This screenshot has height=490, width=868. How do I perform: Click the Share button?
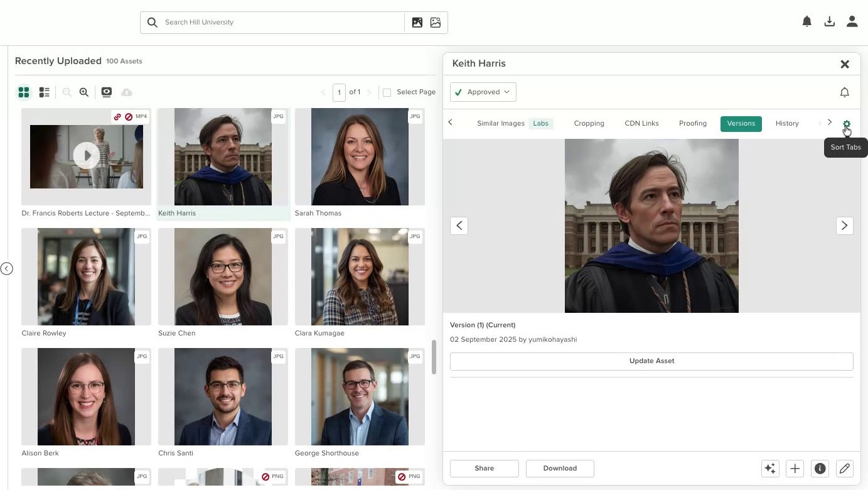click(485, 469)
